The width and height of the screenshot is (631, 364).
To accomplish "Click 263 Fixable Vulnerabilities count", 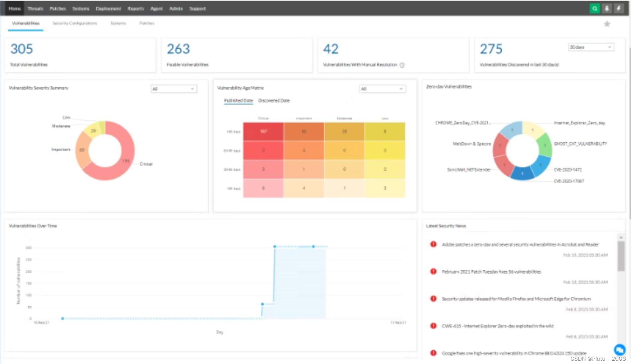I will point(178,49).
